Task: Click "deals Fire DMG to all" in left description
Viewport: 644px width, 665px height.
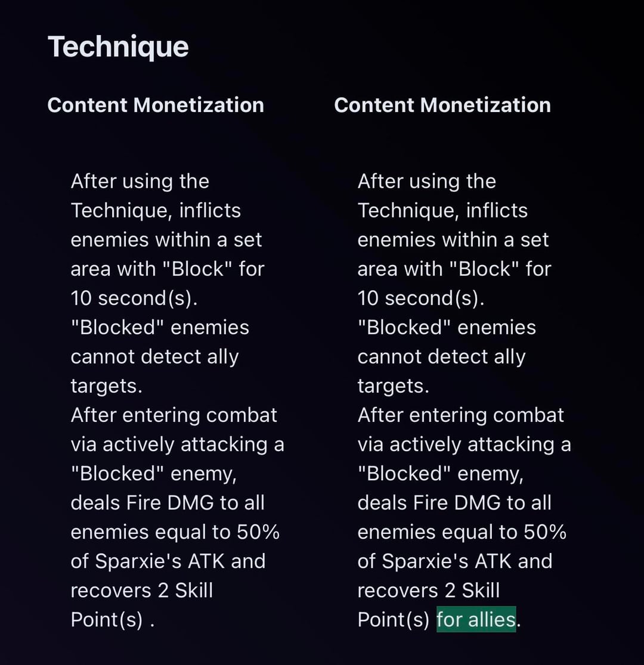Action: click(168, 502)
